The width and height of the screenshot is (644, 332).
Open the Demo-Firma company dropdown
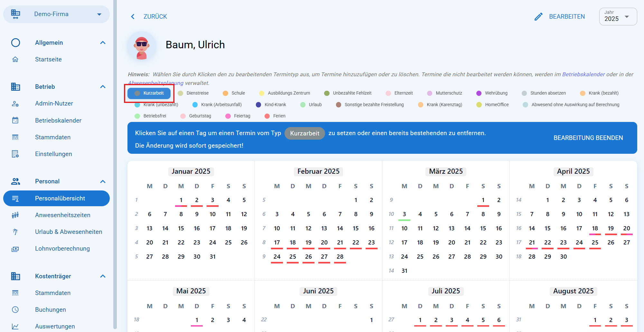[x=56, y=14]
